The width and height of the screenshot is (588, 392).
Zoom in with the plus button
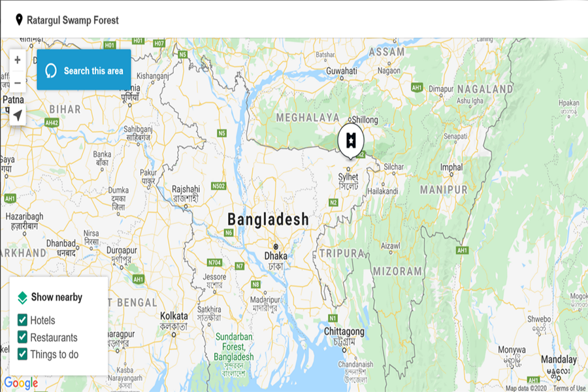click(x=17, y=60)
